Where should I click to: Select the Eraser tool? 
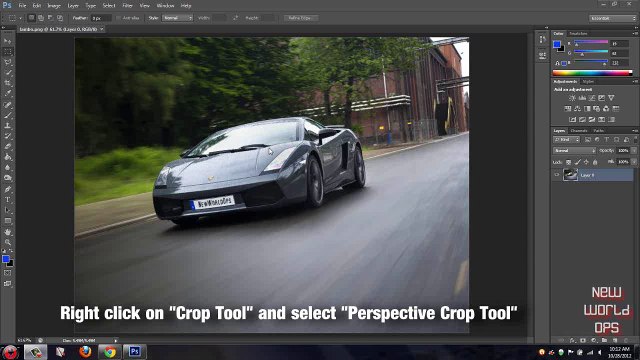pyautogui.click(x=8, y=147)
